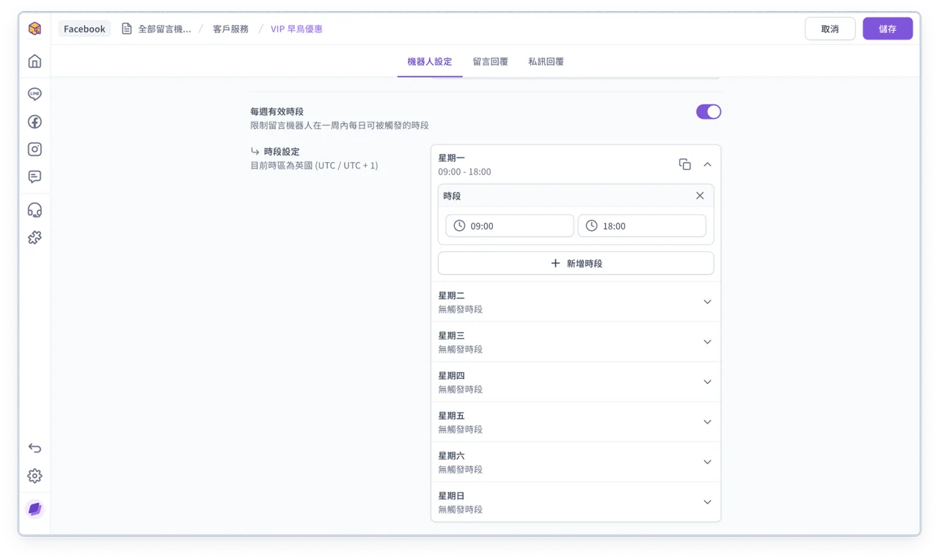939x560 pixels.
Task: Select the 機器人設定 tab
Action: [430, 62]
